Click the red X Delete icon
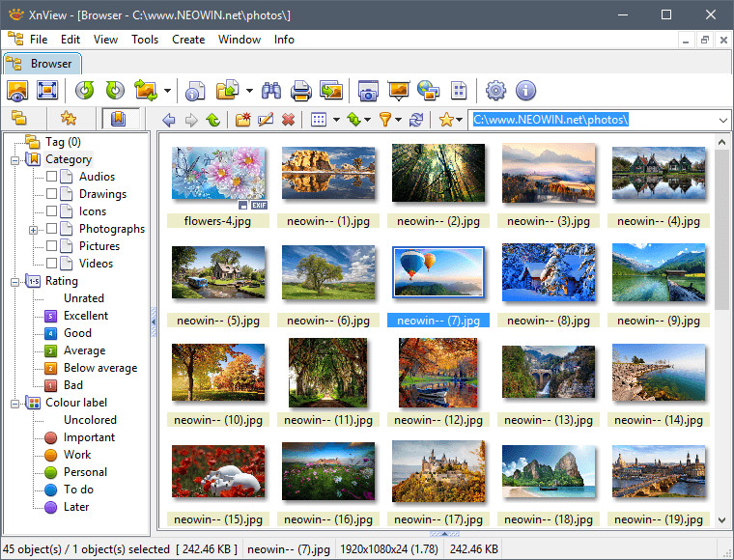734x560 pixels. [x=288, y=120]
